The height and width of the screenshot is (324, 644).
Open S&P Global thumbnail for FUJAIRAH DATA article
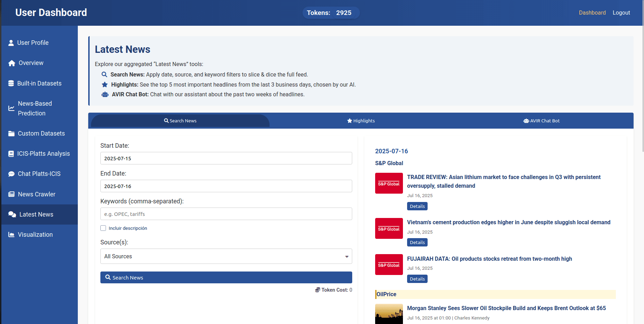pos(389,265)
